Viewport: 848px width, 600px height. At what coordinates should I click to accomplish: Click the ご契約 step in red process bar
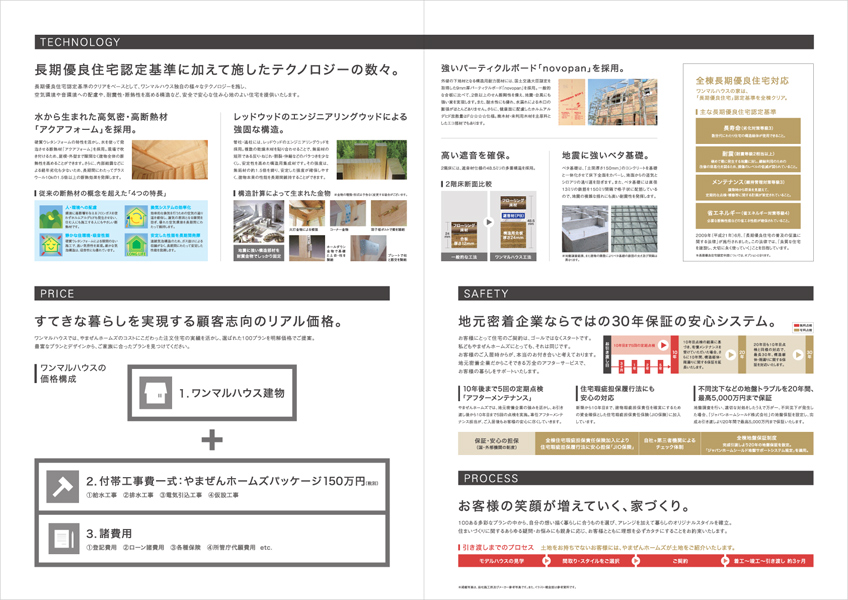[680, 561]
